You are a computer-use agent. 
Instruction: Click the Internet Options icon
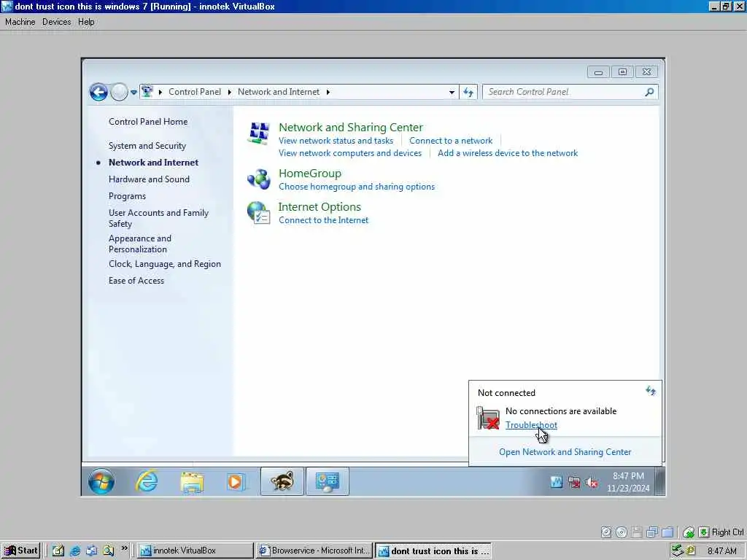point(259,212)
